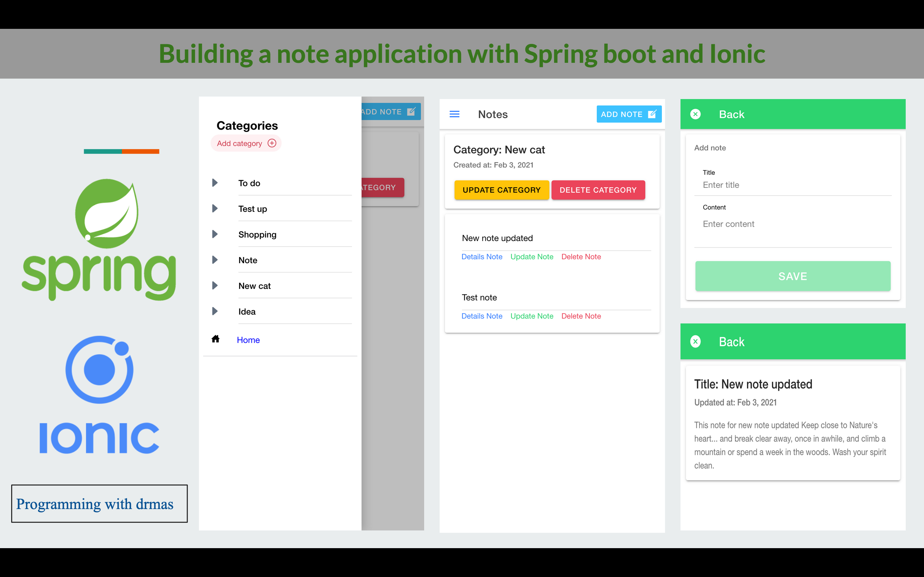Viewport: 924px width, 577px height.
Task: Open the New cat category item
Action: point(254,286)
